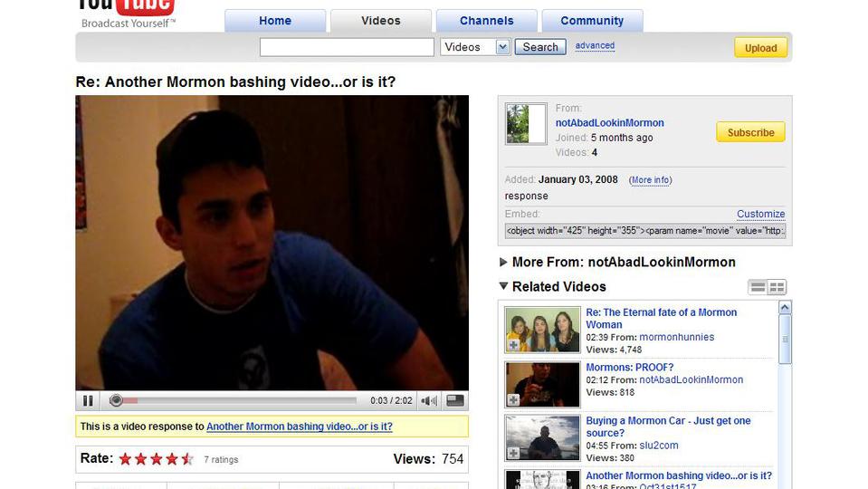Pause the video with the pause button
The width and height of the screenshot is (868, 489).
pos(88,400)
